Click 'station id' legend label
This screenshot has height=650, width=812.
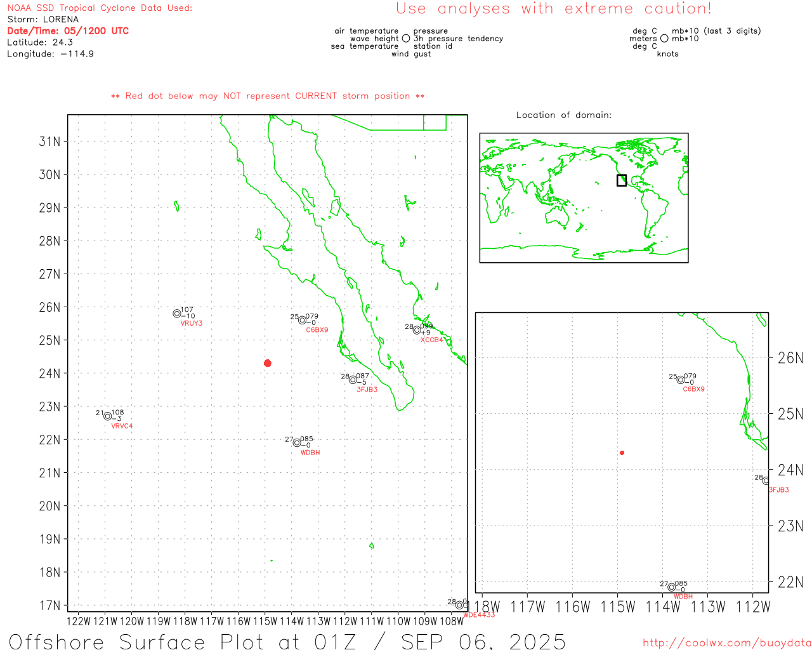tap(433, 46)
